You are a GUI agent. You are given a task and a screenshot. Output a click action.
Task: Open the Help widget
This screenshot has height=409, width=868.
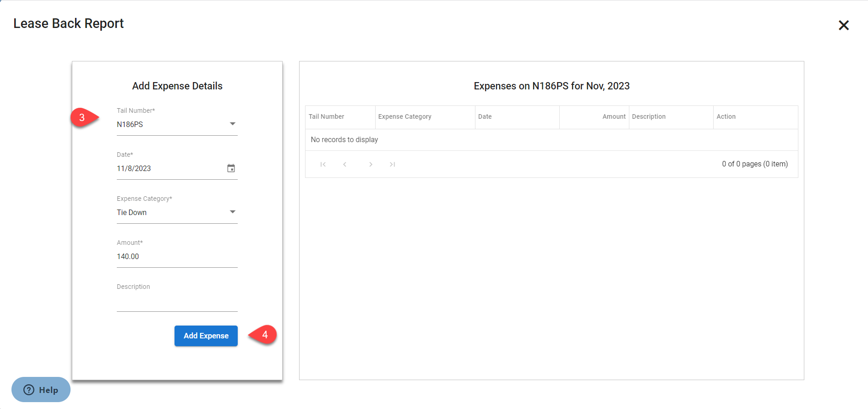[x=41, y=390]
